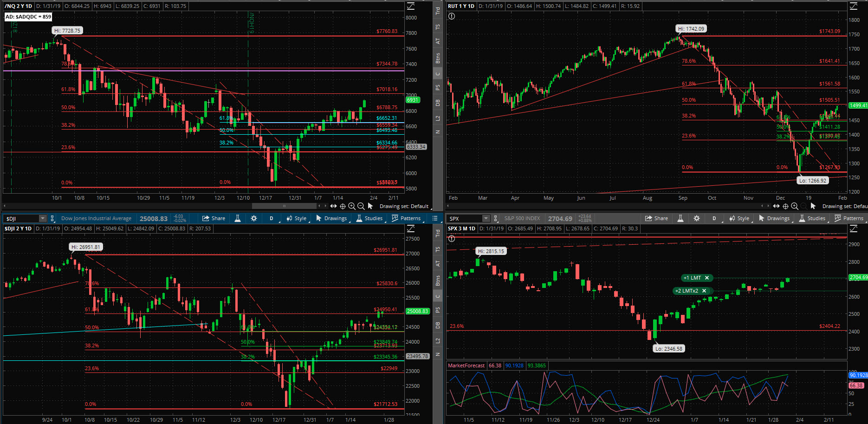Click the alert info icon on the RUT chart
868x424 pixels.
(452, 16)
